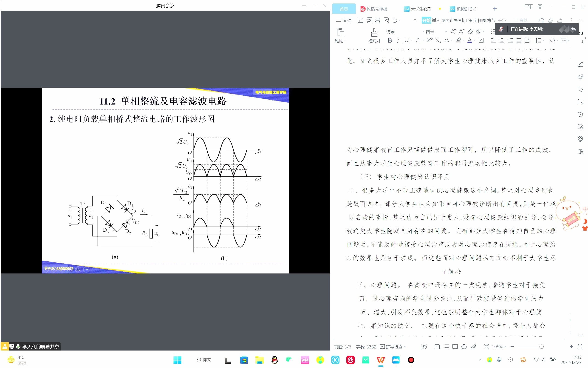Click zoom out minus button
The height and width of the screenshot is (368, 588).
(x=512, y=347)
